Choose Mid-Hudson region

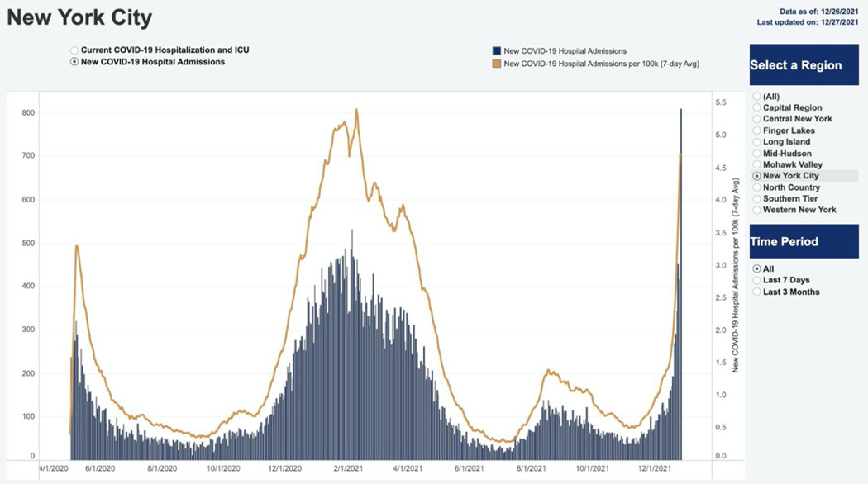tap(756, 154)
